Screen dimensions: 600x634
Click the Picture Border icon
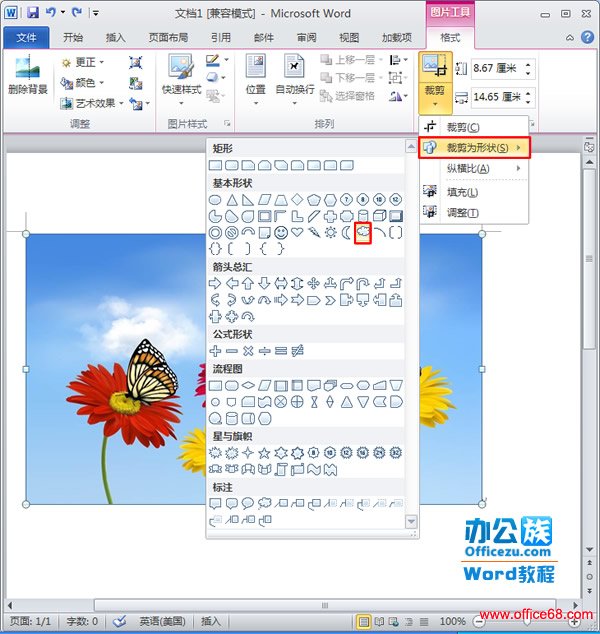tap(213, 60)
